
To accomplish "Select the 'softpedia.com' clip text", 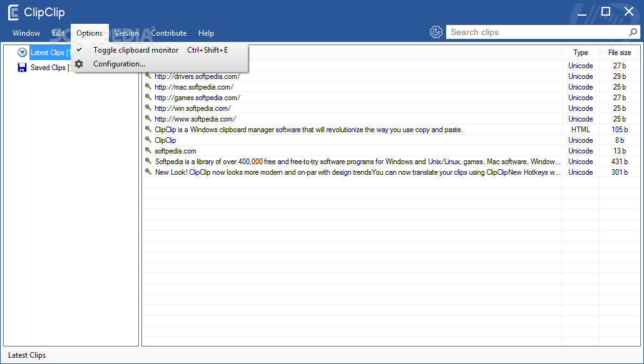I will pyautogui.click(x=175, y=151).
